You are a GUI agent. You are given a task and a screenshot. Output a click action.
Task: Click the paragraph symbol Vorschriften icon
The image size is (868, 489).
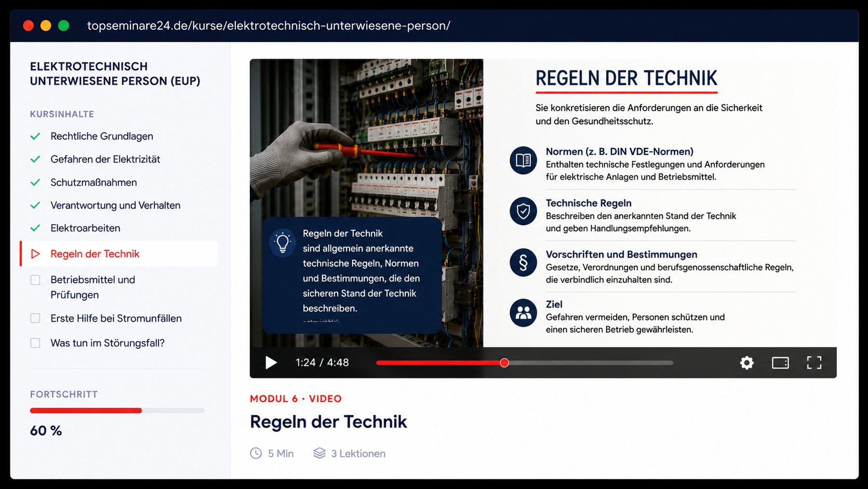[523, 262]
